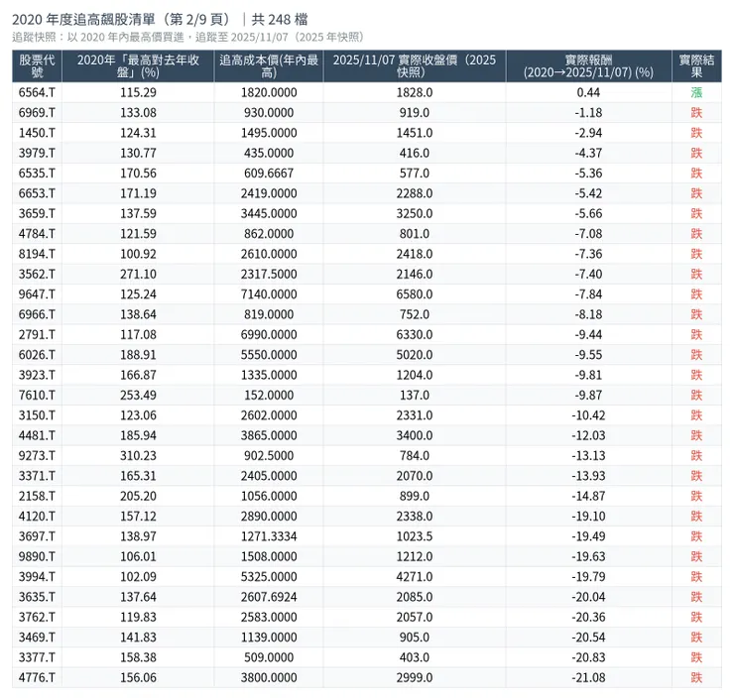Click closing price 1828.0
The height and width of the screenshot is (700, 734).
coord(415,92)
